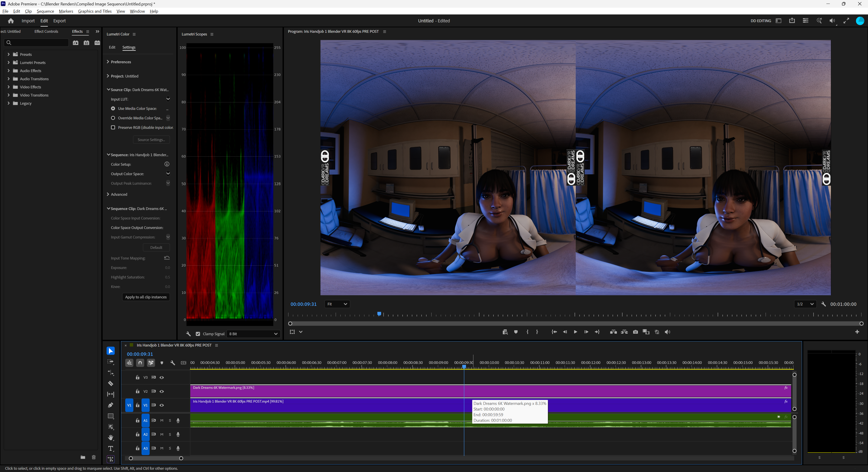
Task: Expand Video Effects folder
Action: (8, 87)
